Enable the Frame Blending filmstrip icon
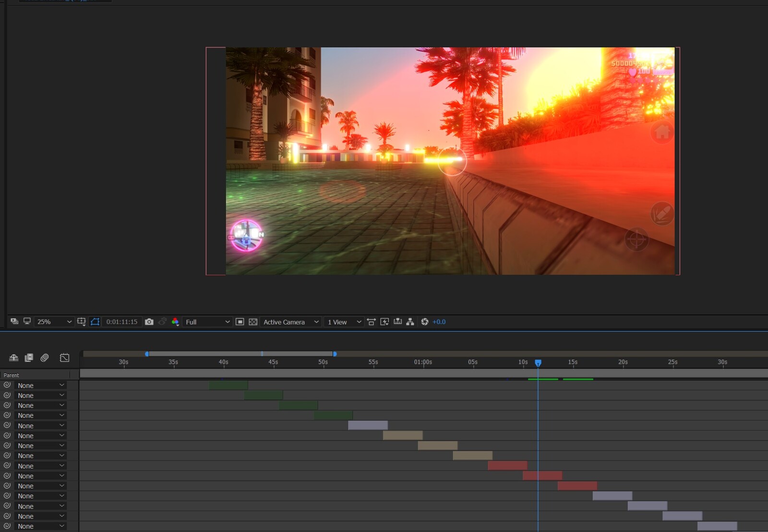Viewport: 768px width, 532px height. tap(29, 358)
